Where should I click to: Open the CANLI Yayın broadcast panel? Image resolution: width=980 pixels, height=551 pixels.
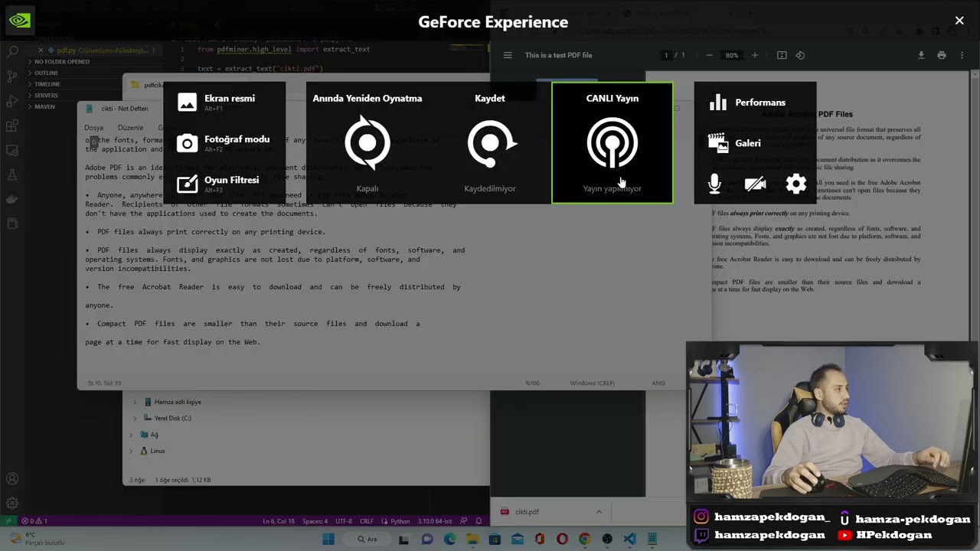click(612, 143)
